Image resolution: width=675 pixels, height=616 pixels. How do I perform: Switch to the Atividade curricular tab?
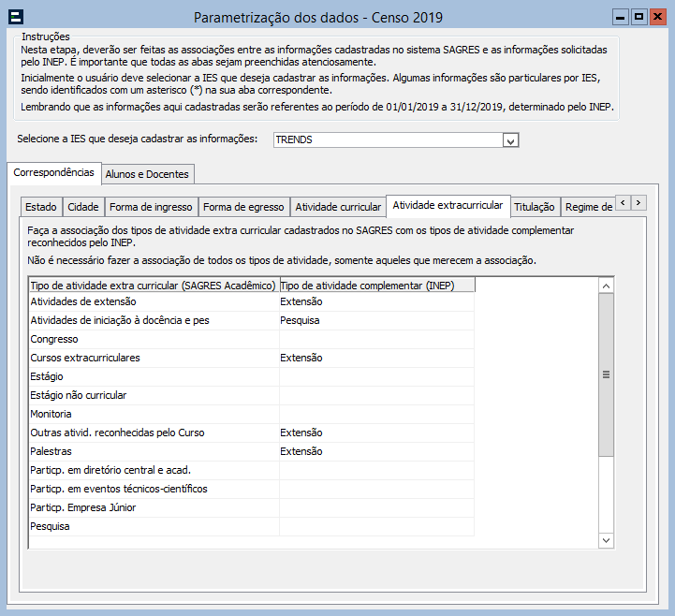pyautogui.click(x=337, y=207)
